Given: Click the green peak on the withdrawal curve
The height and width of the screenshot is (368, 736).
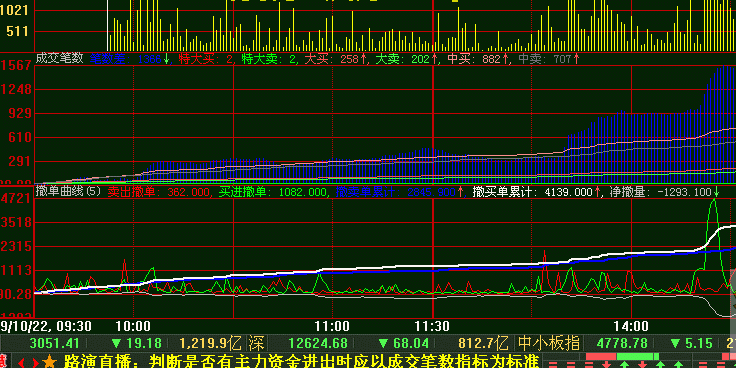Looking at the screenshot, I should (x=714, y=201).
